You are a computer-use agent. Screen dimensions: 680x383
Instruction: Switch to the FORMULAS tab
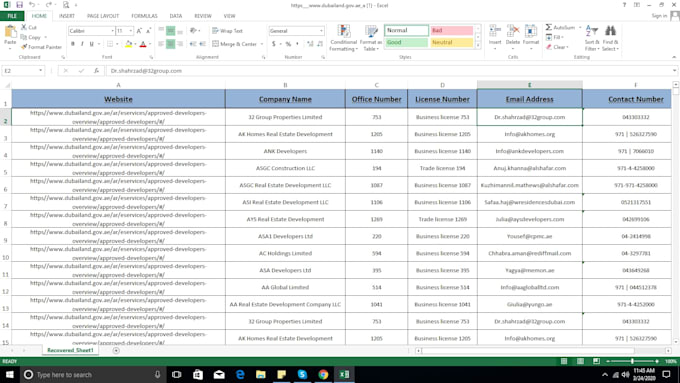tap(144, 16)
